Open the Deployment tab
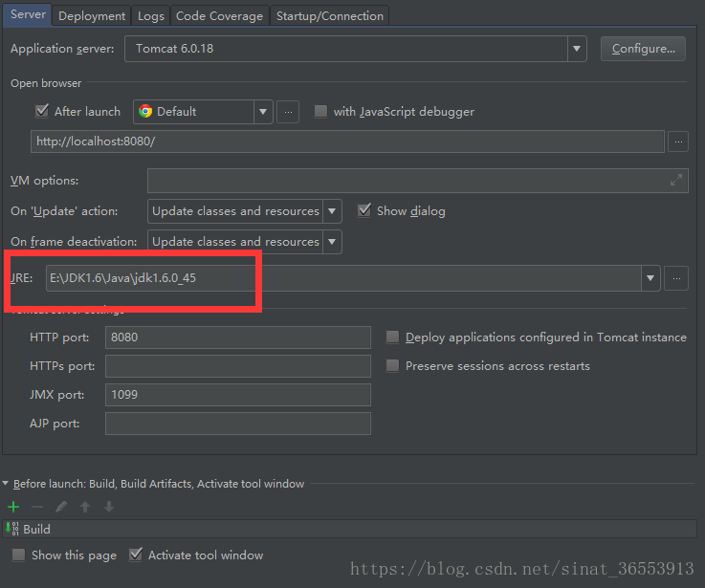This screenshot has height=588, width=705. point(92,15)
